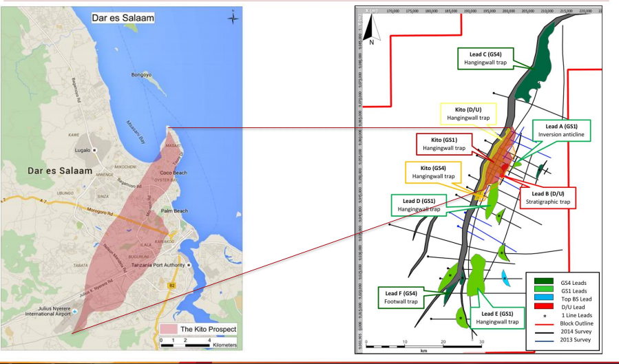Click the Lead A (GS1) Inversion anticline box
The width and height of the screenshot is (619, 364).
[x=560, y=131]
